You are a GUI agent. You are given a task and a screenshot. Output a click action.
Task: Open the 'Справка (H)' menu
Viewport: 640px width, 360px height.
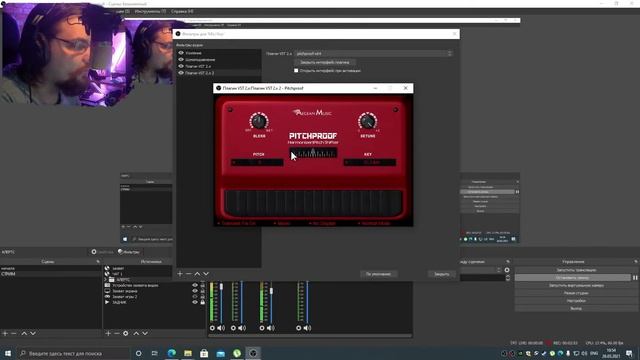click(x=182, y=11)
